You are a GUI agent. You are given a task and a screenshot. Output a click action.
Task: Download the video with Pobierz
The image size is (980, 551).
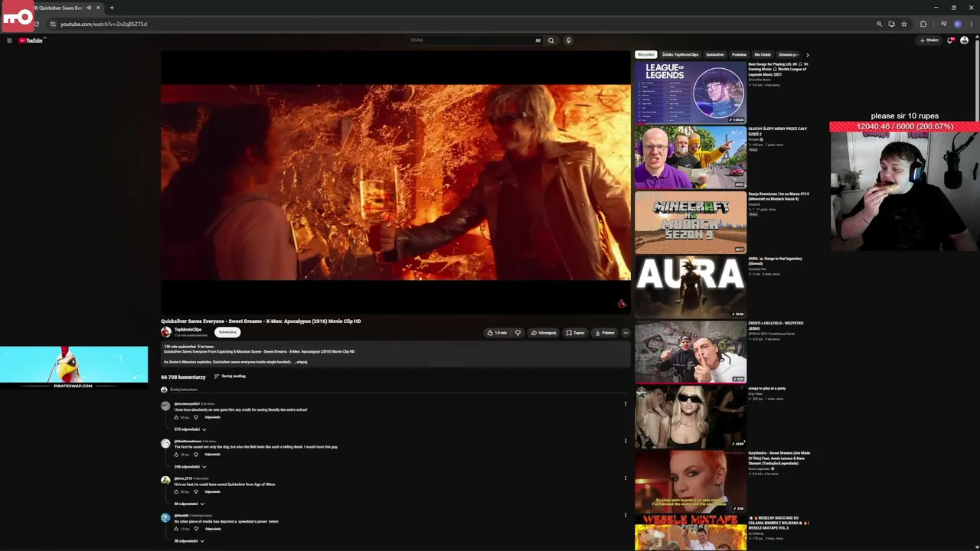click(x=605, y=333)
